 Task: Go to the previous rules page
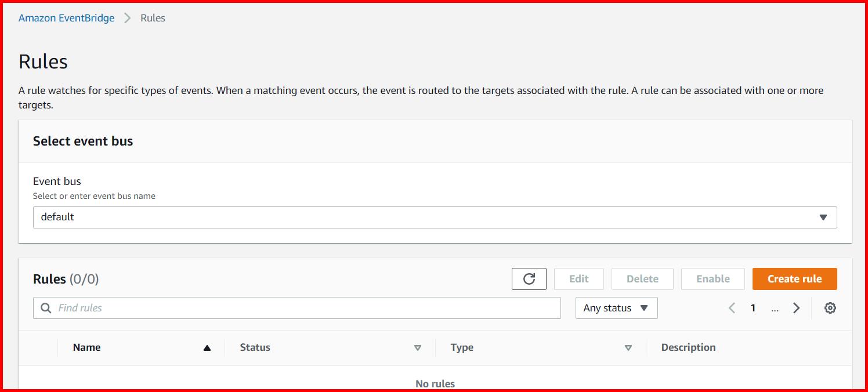click(x=732, y=308)
